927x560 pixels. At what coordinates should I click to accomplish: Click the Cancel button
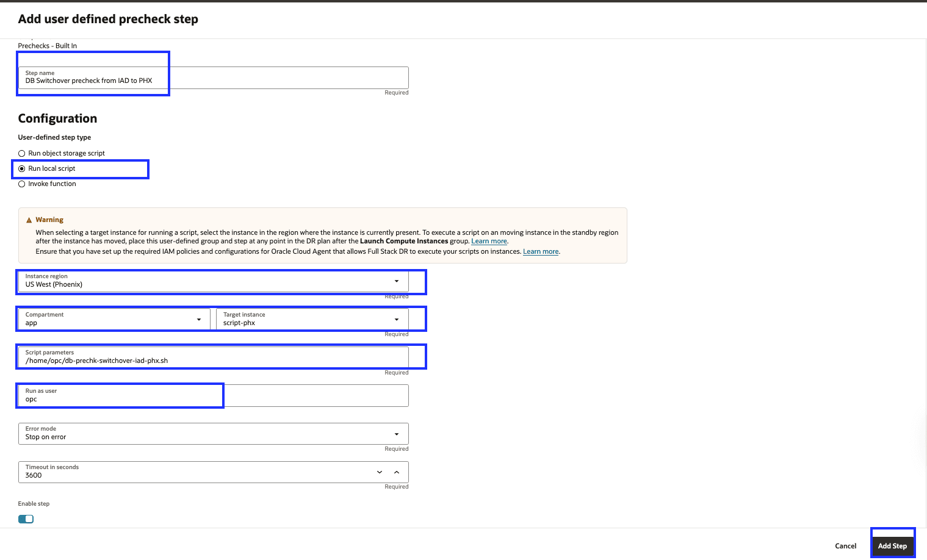(x=845, y=546)
